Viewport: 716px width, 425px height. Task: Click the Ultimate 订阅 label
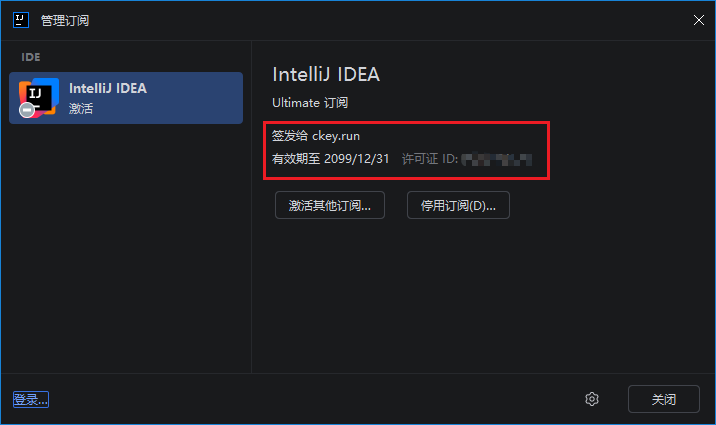(x=310, y=103)
